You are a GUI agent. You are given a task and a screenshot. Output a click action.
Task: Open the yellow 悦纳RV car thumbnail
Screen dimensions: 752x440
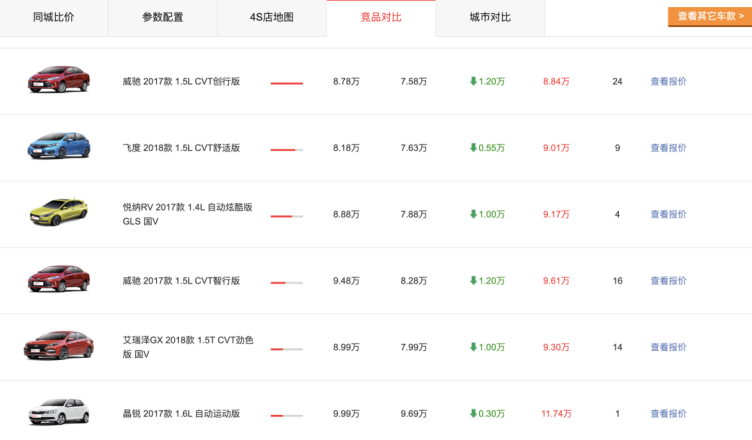tap(59, 212)
